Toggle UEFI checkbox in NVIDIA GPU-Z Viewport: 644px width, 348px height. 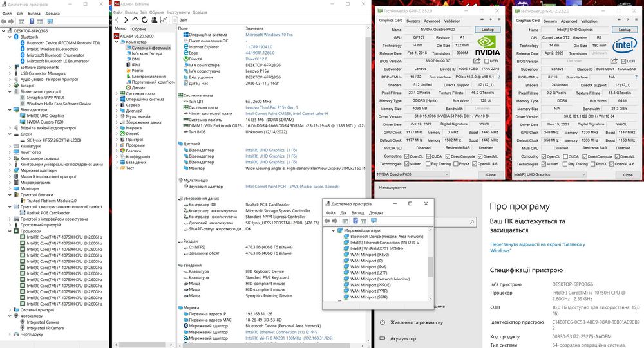(x=487, y=61)
